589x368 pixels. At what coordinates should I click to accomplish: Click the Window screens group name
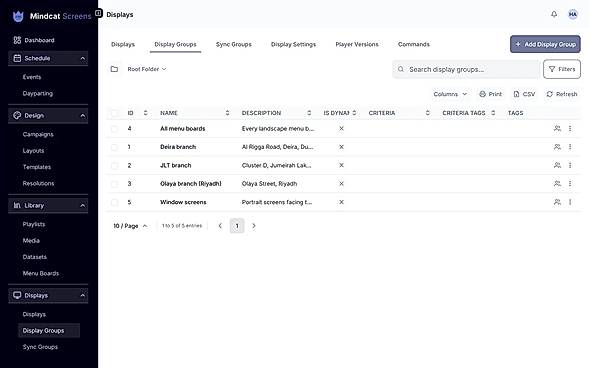(183, 202)
